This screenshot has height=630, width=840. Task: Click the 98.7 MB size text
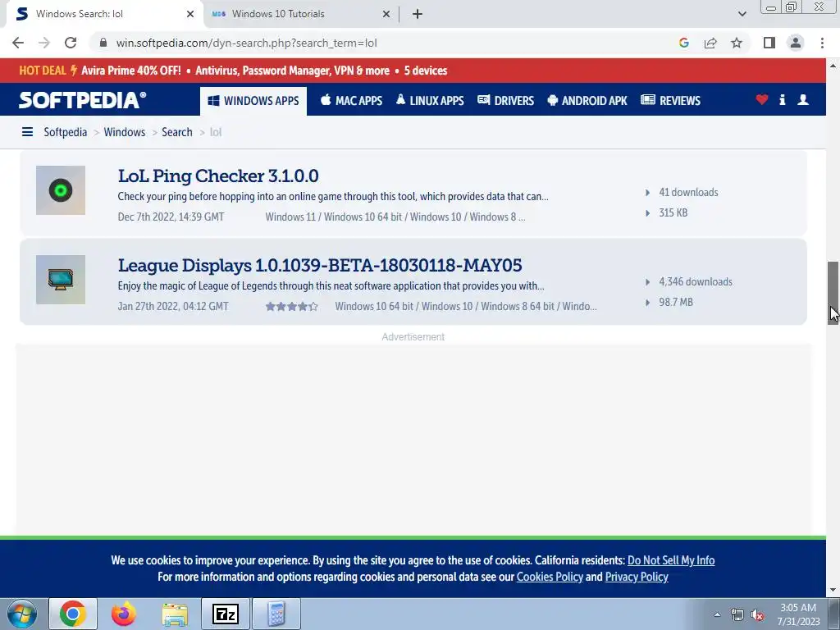pyautogui.click(x=676, y=302)
